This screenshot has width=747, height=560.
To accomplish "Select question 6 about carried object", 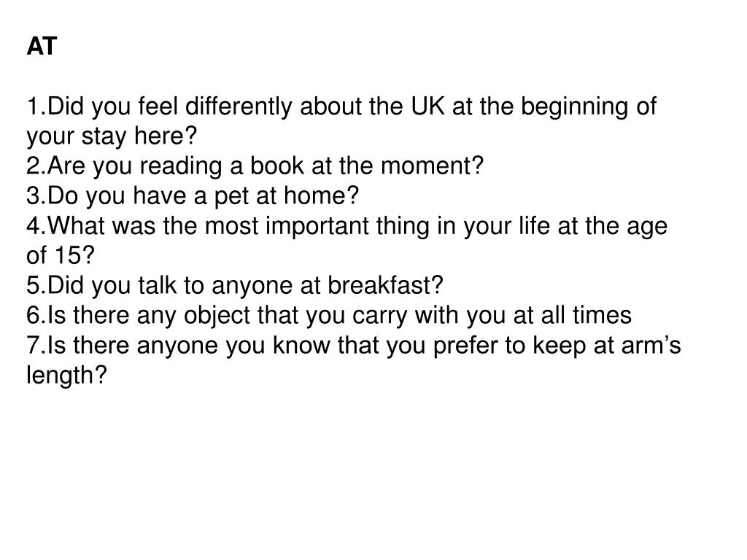I will (329, 316).
